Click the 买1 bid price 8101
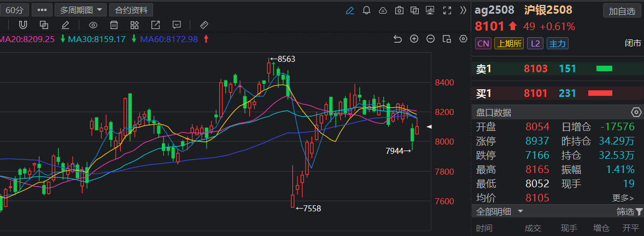Viewport: 644px width, 236px height. coord(536,93)
